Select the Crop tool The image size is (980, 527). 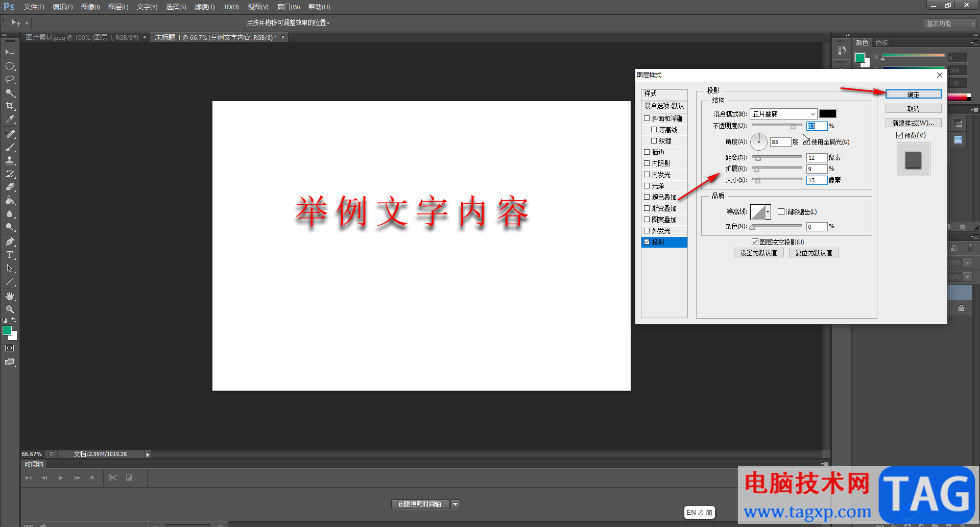pos(10,106)
